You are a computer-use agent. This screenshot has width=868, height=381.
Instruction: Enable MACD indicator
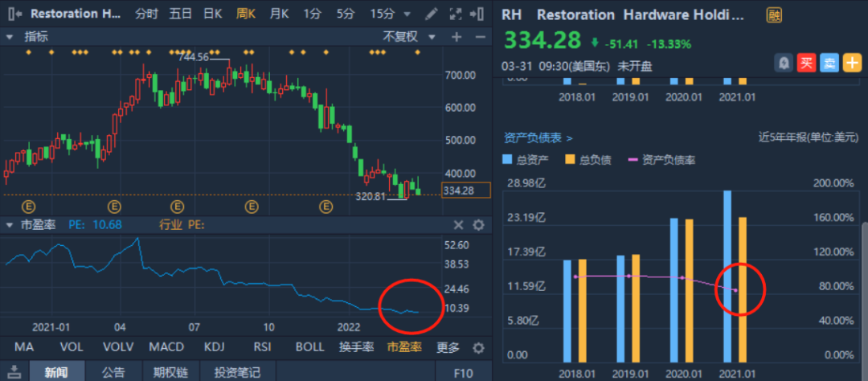pos(166,347)
